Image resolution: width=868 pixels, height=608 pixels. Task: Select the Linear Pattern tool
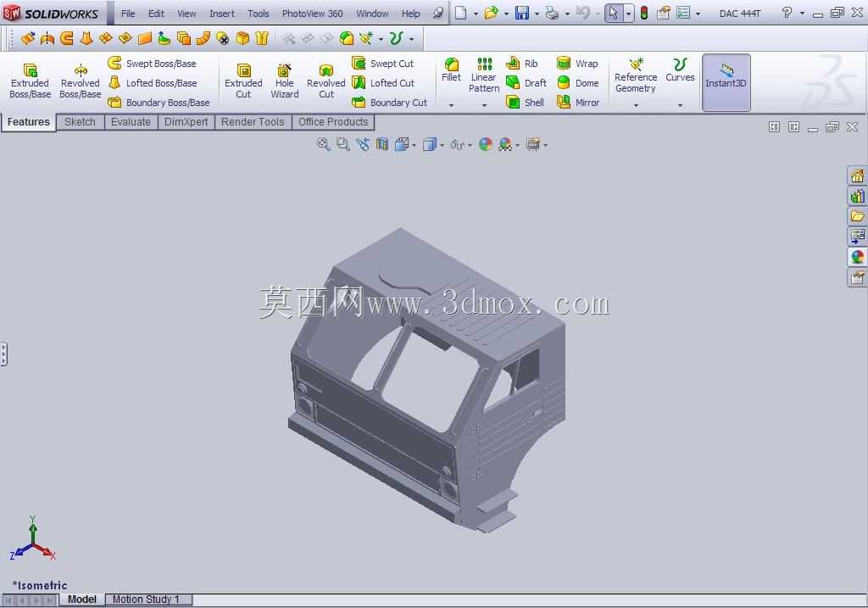coord(484,75)
